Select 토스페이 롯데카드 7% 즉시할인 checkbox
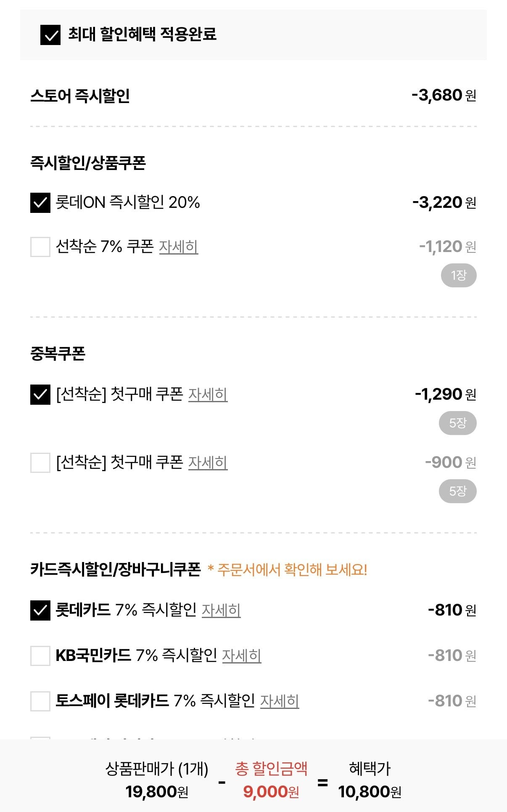The image size is (507, 812). [40, 701]
